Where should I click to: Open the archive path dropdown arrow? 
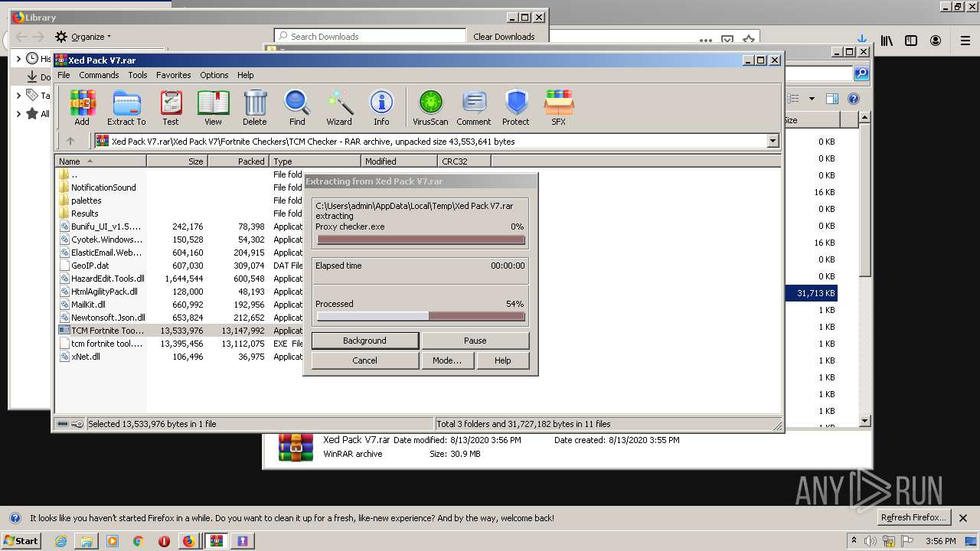773,141
